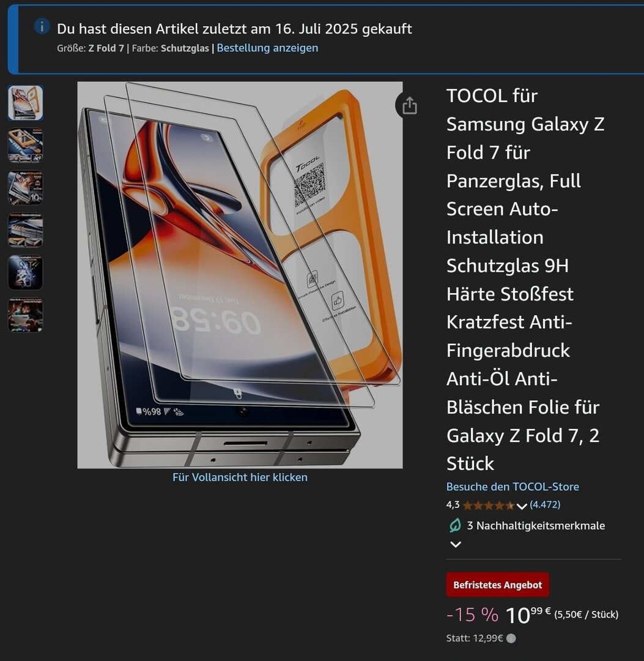Open the Bestellung anzeigen link
644x661 pixels.
tap(267, 48)
